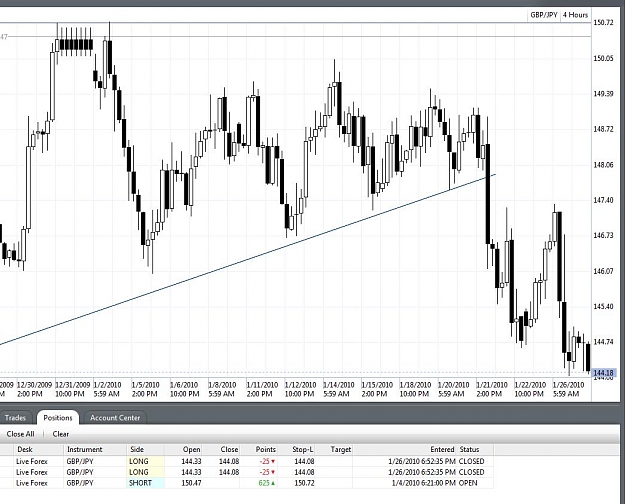Image resolution: width=625 pixels, height=504 pixels.
Task: Click the Close All button
Action: [20, 434]
